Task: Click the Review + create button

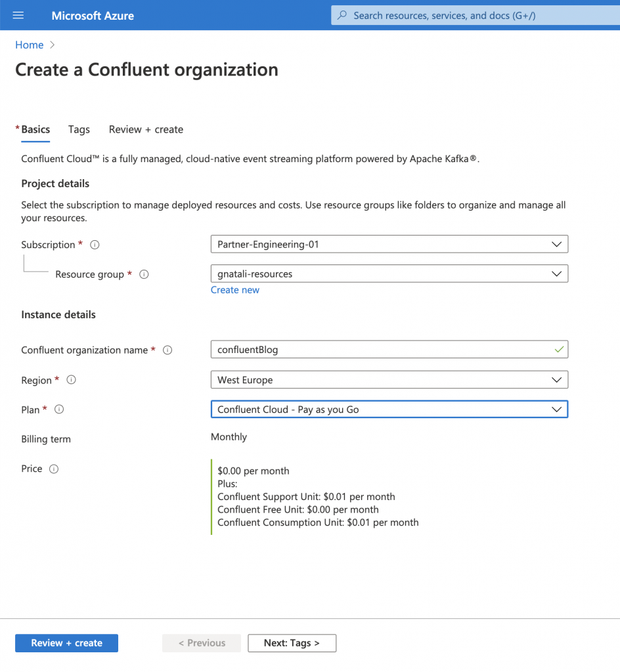Action: pyautogui.click(x=66, y=643)
